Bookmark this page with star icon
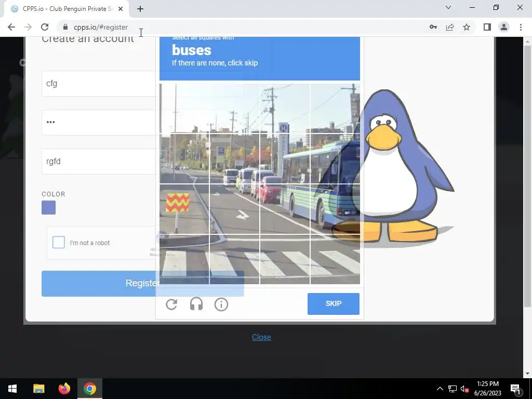Viewport: 532px width, 399px height. coord(467,27)
